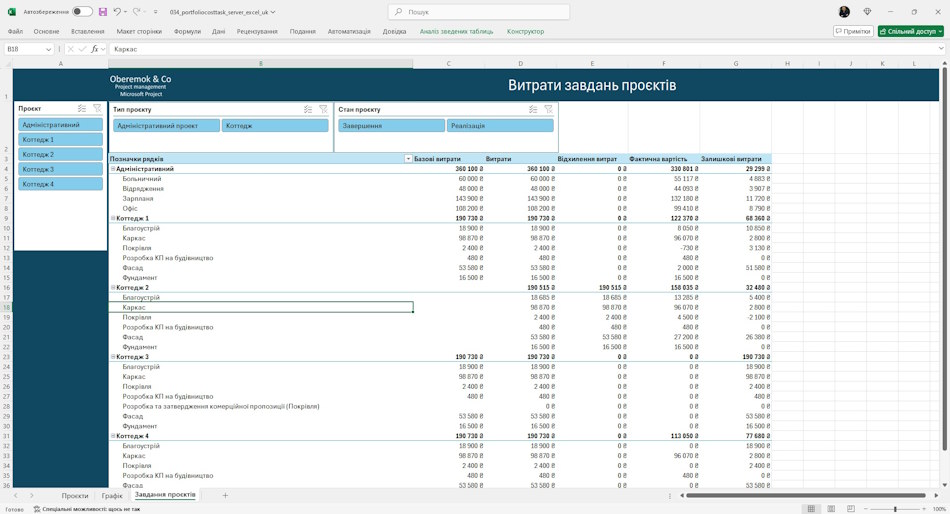The width and height of the screenshot is (950, 514).
Task: Toggle multi-select in Проєкт slicer
Action: coord(82,108)
